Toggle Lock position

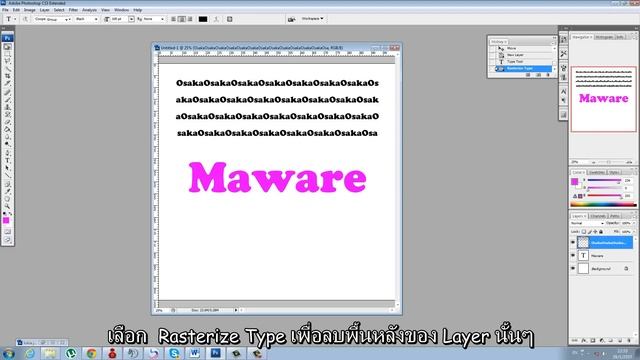click(x=595, y=231)
